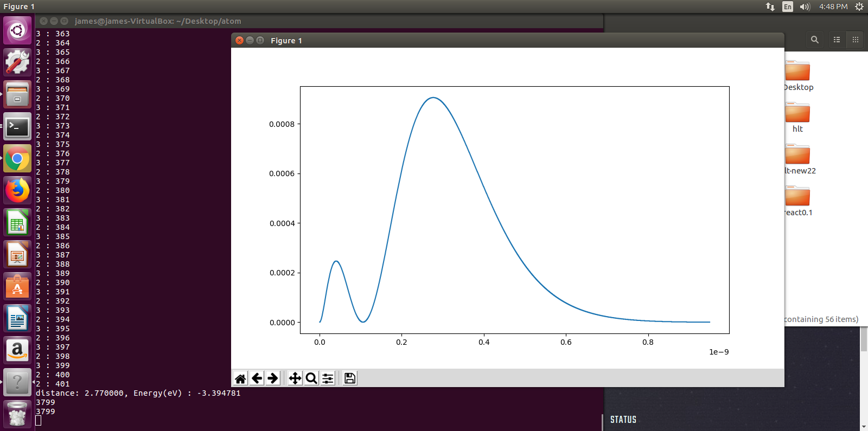Open the En keyboard layout indicator
The width and height of the screenshot is (868, 431).
point(788,7)
